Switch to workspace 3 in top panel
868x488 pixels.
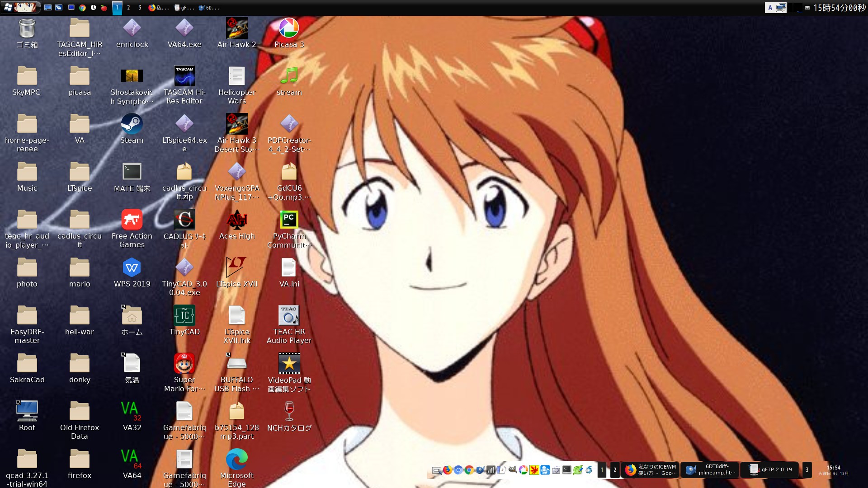[140, 8]
